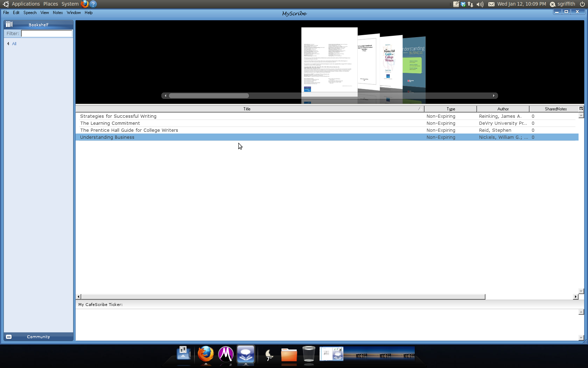Open the orange folder in dock
The image size is (588, 368).
[x=289, y=355]
